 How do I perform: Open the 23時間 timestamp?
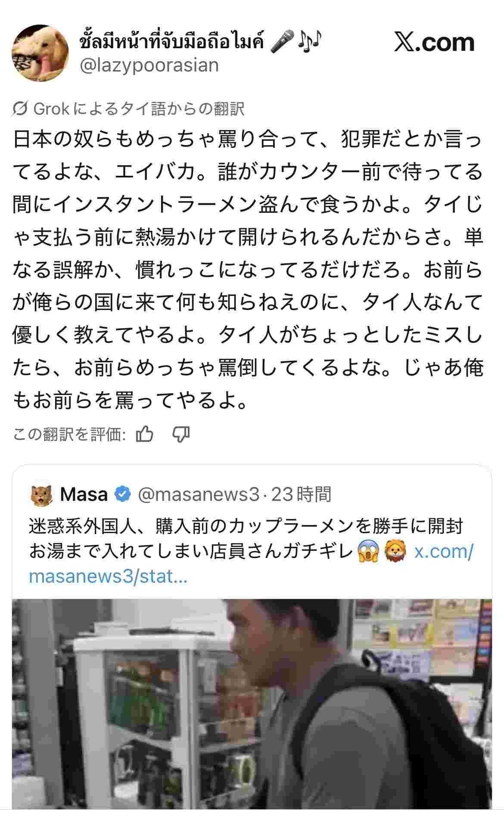302,494
